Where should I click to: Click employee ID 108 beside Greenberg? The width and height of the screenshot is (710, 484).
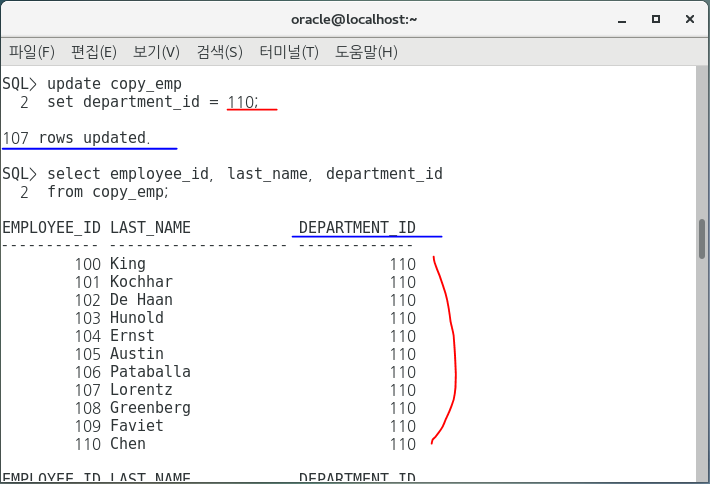(x=87, y=408)
